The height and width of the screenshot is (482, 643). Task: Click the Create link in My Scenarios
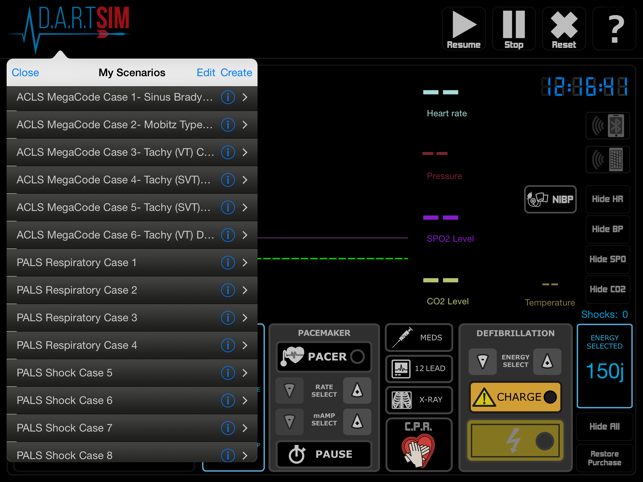236,73
